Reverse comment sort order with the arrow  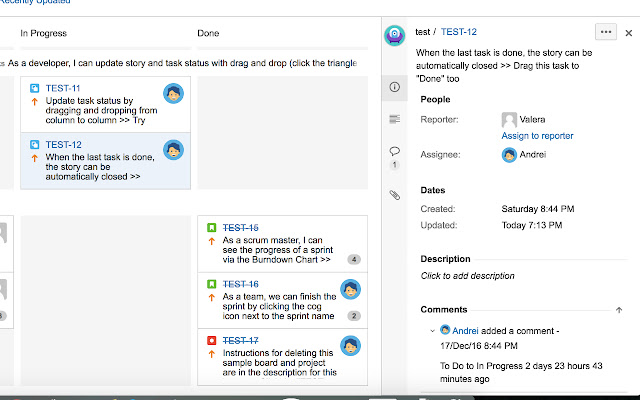[x=619, y=310]
